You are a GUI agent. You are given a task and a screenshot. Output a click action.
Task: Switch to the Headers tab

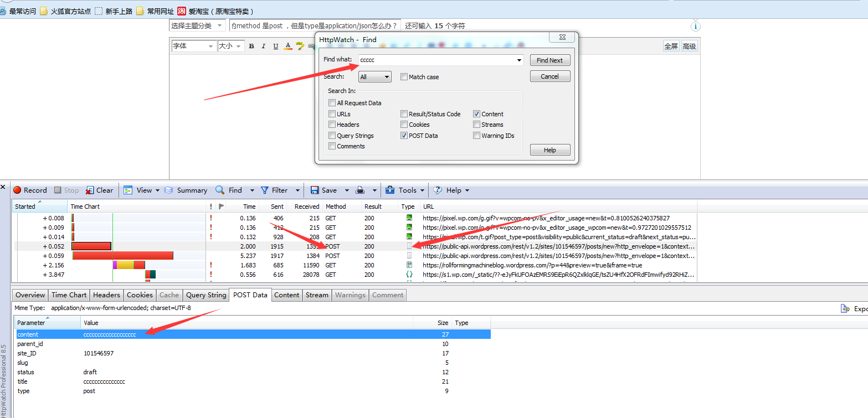106,295
